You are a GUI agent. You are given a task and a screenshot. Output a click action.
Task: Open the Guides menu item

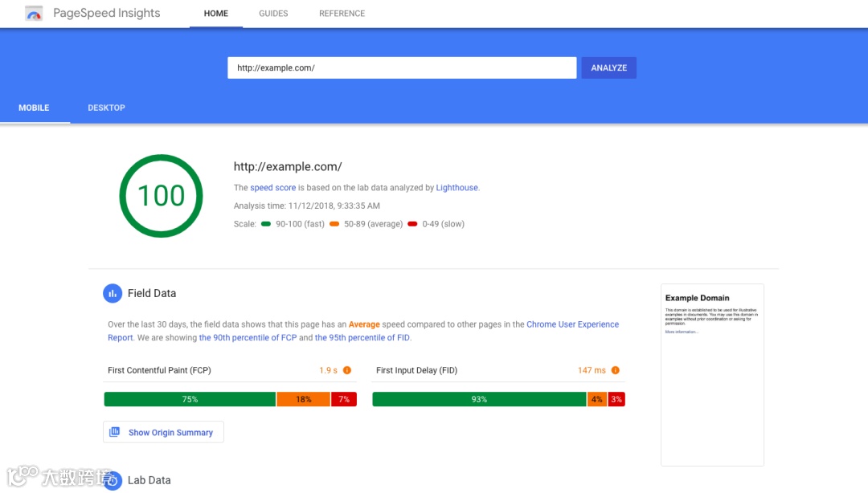pyautogui.click(x=273, y=14)
